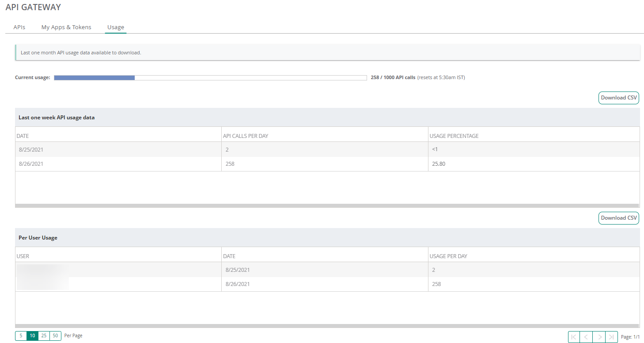Open the APIs tab

click(x=19, y=27)
